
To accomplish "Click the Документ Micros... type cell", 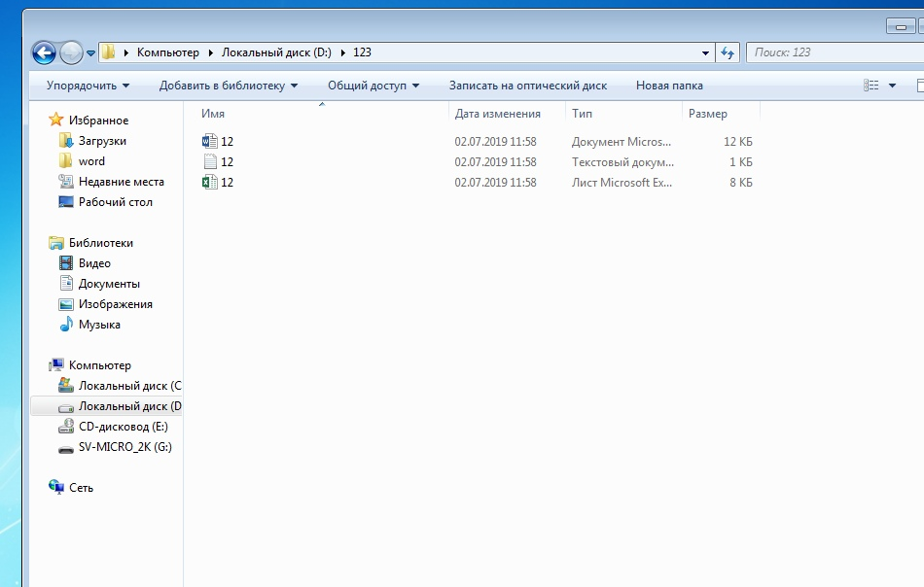I will 622,142.
